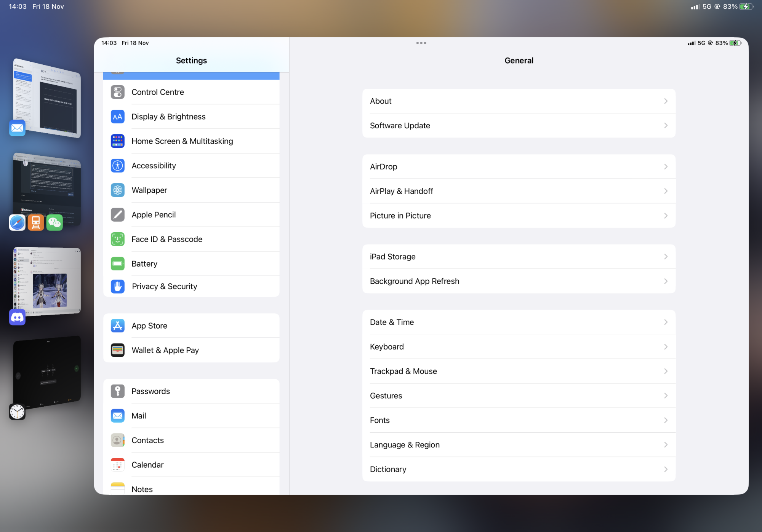762x532 pixels.
Task: Tap Safari compass icon in Stage Manager strip
Action: point(17,223)
